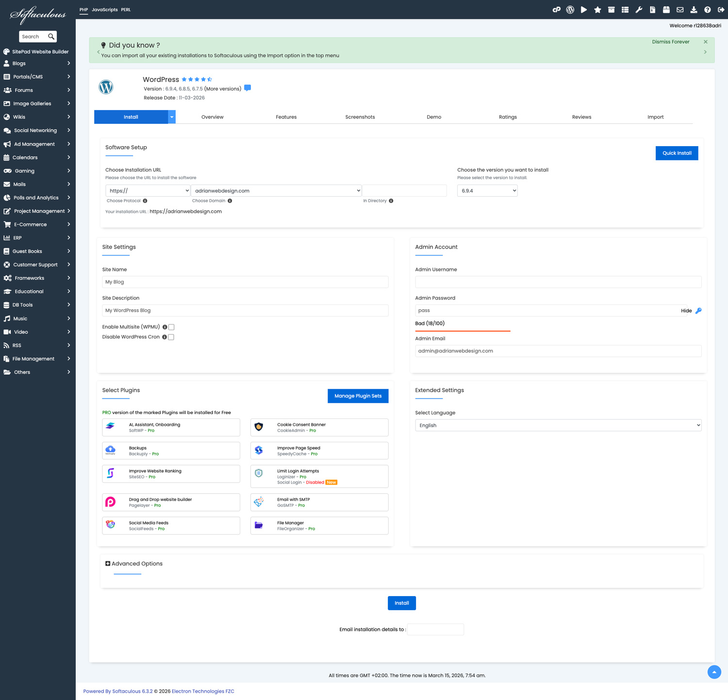Click the zipped file backups icon

[653, 10]
